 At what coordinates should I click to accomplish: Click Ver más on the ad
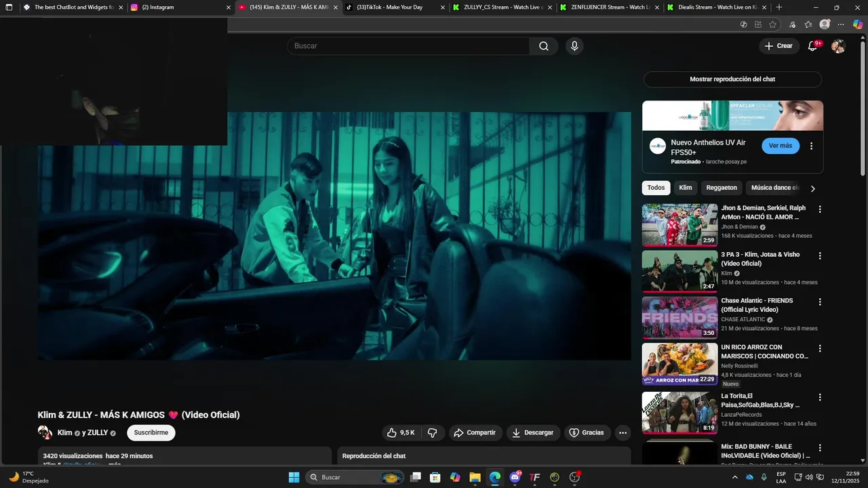(781, 146)
